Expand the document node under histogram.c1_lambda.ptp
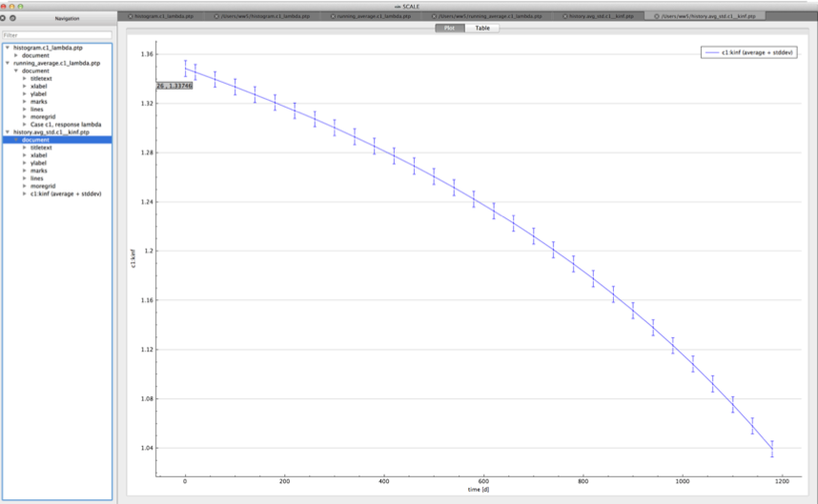 point(16,55)
